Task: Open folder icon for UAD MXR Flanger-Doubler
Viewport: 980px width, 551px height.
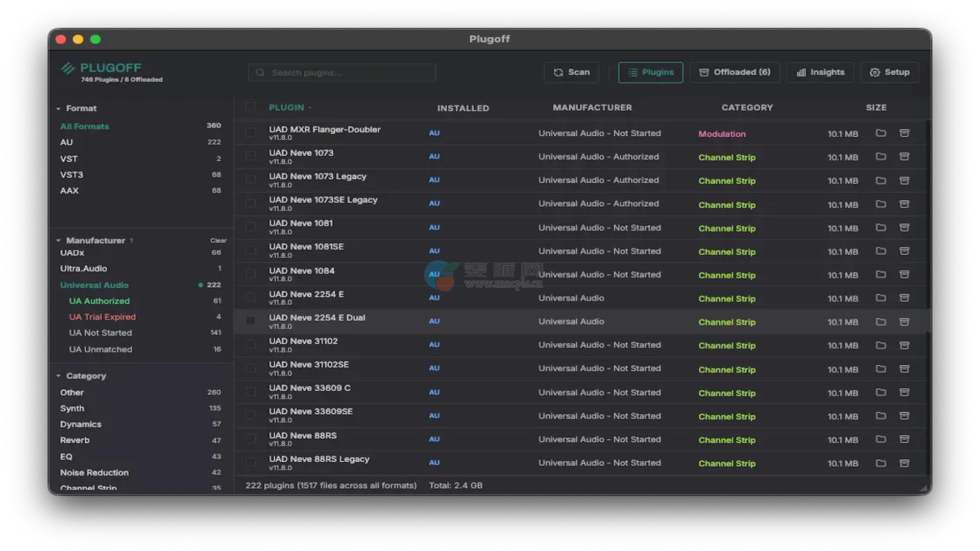Action: (880, 133)
